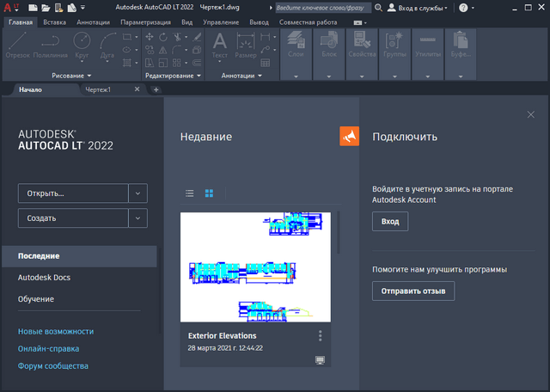Expand the Создать dropdown arrow

(x=138, y=218)
